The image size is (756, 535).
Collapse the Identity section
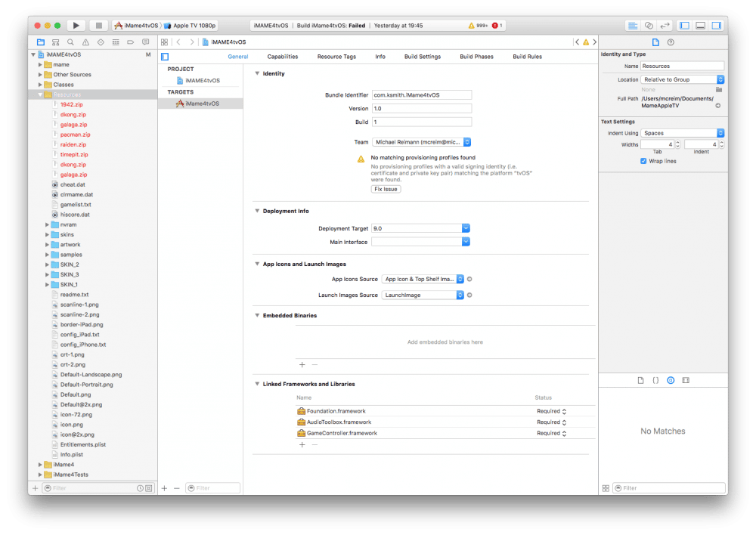257,74
